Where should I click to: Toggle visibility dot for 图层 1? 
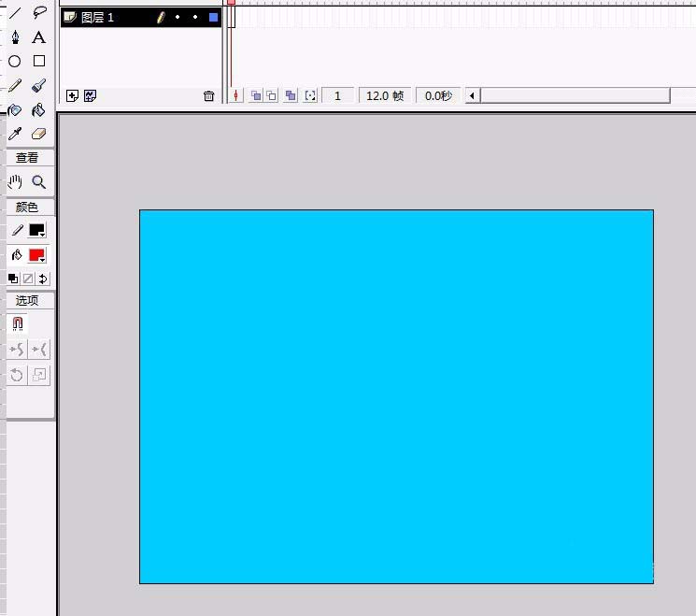[178, 18]
